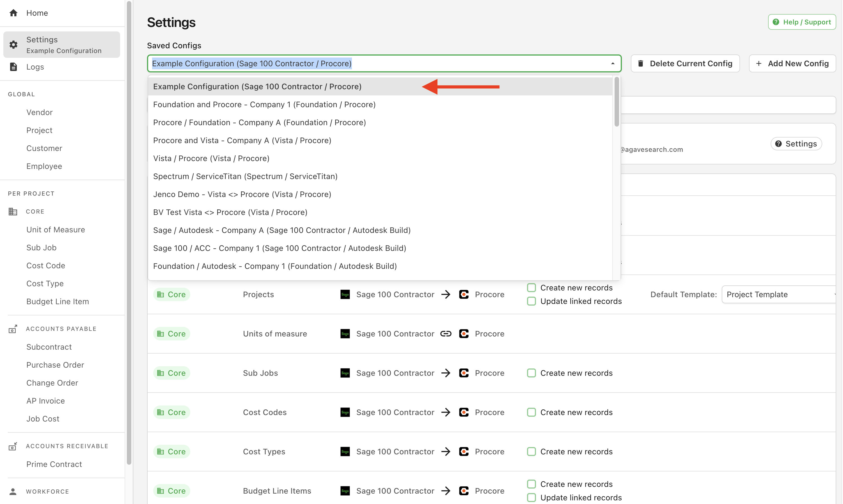Click the question mark icon in Help / Support
Viewport: 843px width, 504px height.
[x=776, y=22]
